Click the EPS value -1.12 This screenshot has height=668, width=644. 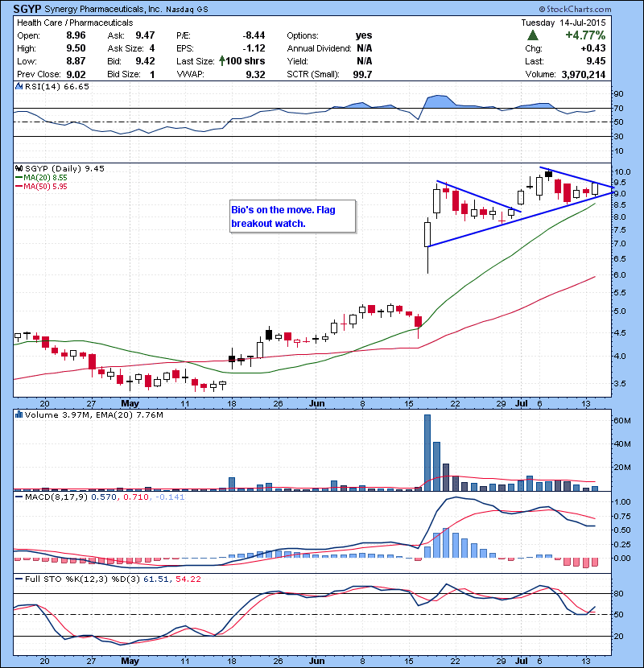click(x=254, y=48)
